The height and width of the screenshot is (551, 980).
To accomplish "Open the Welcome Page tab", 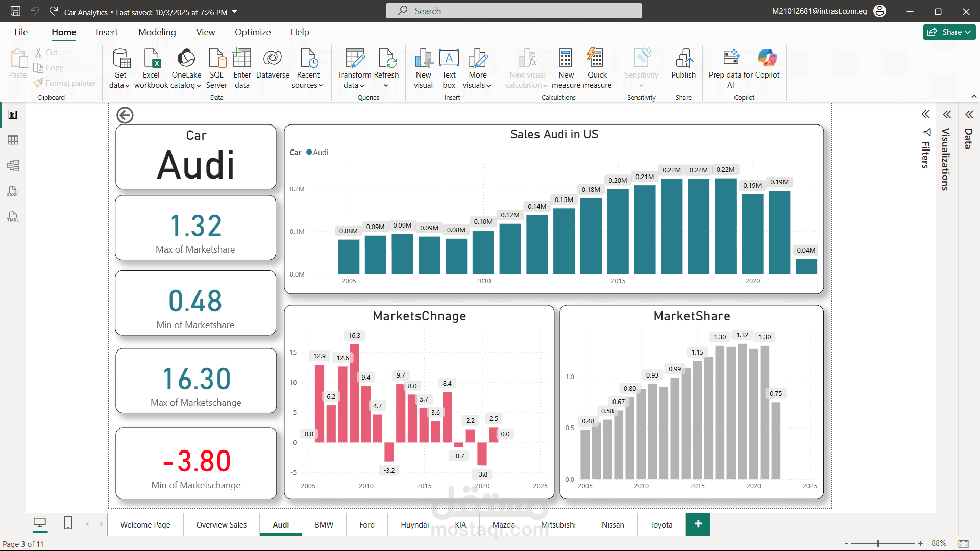I will pyautogui.click(x=145, y=524).
